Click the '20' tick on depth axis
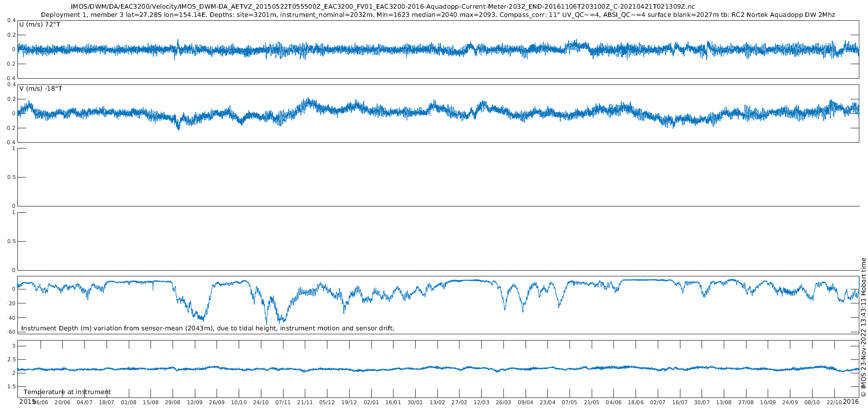Image resolution: width=868 pixels, height=410 pixels. tap(12, 303)
